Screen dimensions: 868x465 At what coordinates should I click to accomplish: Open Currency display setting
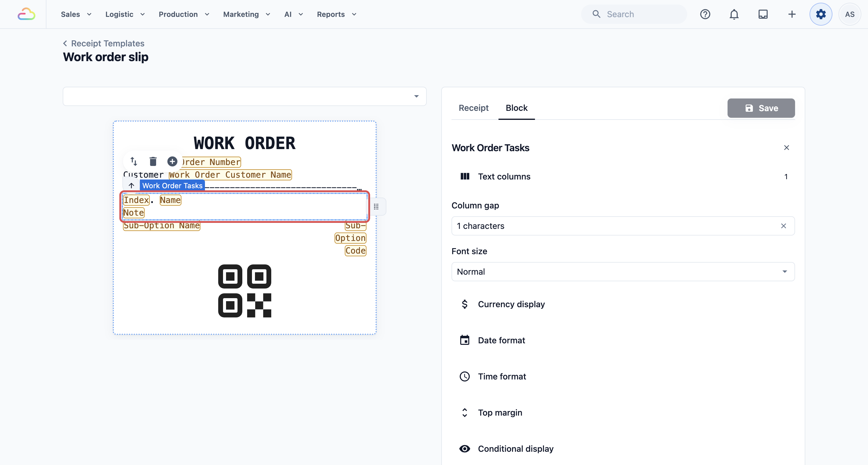(623, 304)
